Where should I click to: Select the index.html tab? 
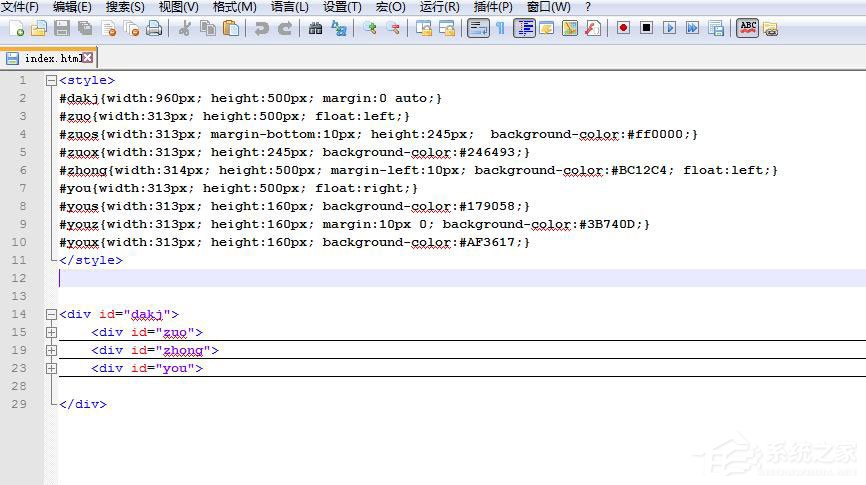[x=50, y=58]
